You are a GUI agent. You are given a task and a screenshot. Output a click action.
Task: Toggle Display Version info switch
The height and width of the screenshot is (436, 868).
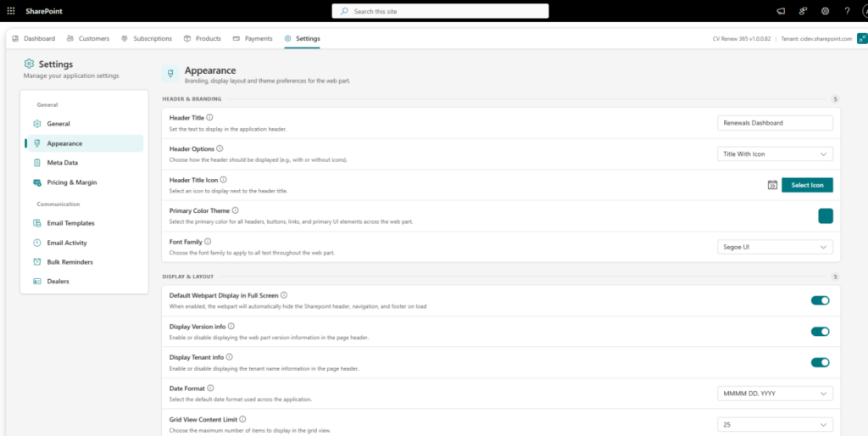820,332
